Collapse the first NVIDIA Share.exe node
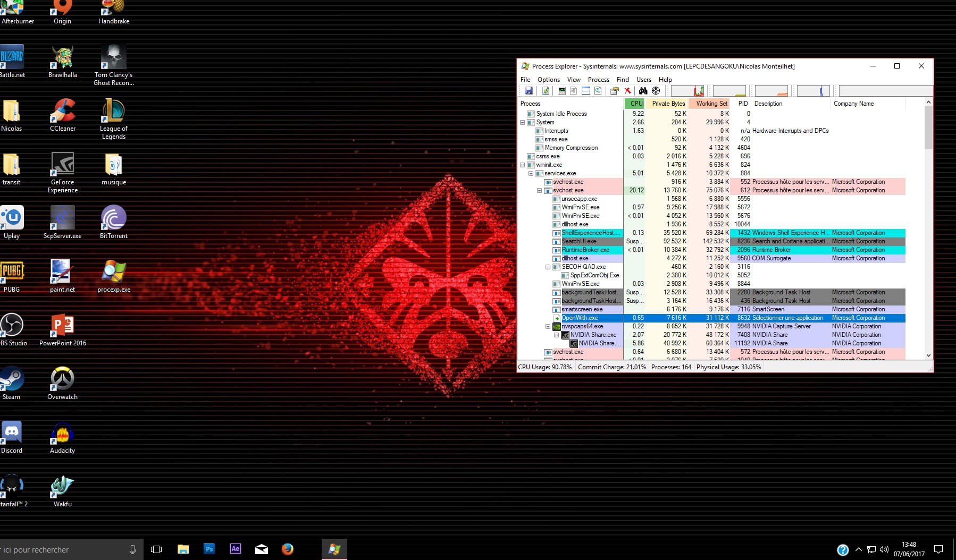The width and height of the screenshot is (956, 560). coord(556,335)
